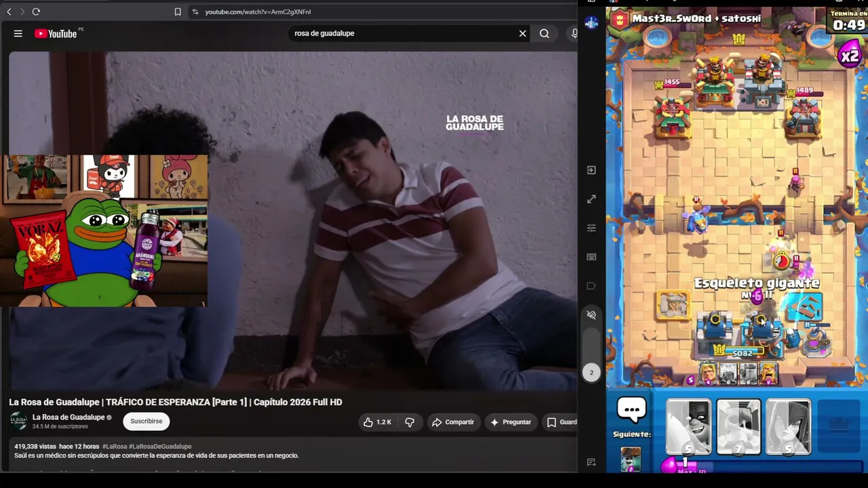Open the YouTube hamburger guide menu

point(18,34)
